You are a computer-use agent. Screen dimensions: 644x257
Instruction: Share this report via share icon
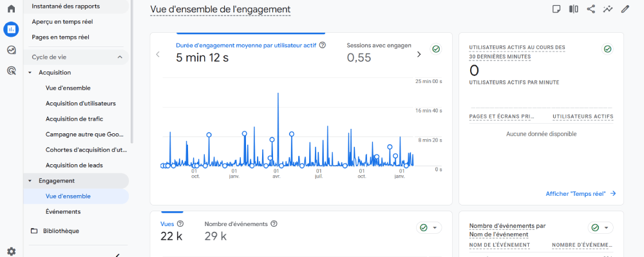pos(591,9)
